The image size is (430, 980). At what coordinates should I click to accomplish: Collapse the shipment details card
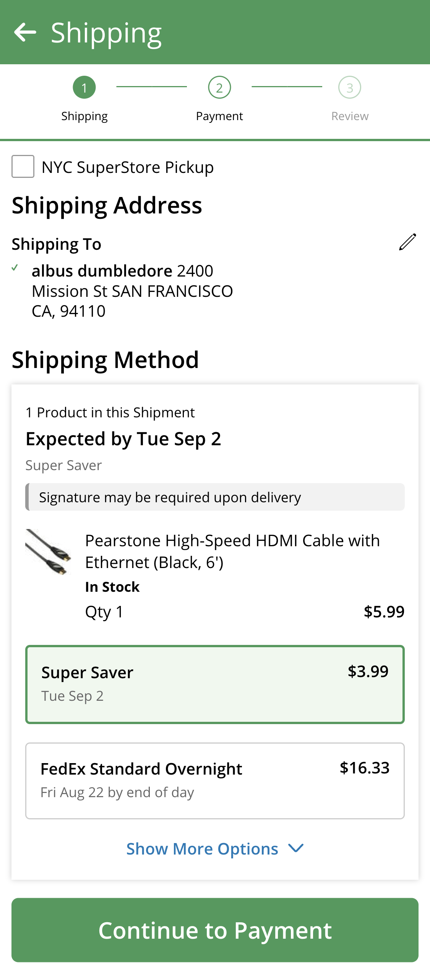pos(215,412)
